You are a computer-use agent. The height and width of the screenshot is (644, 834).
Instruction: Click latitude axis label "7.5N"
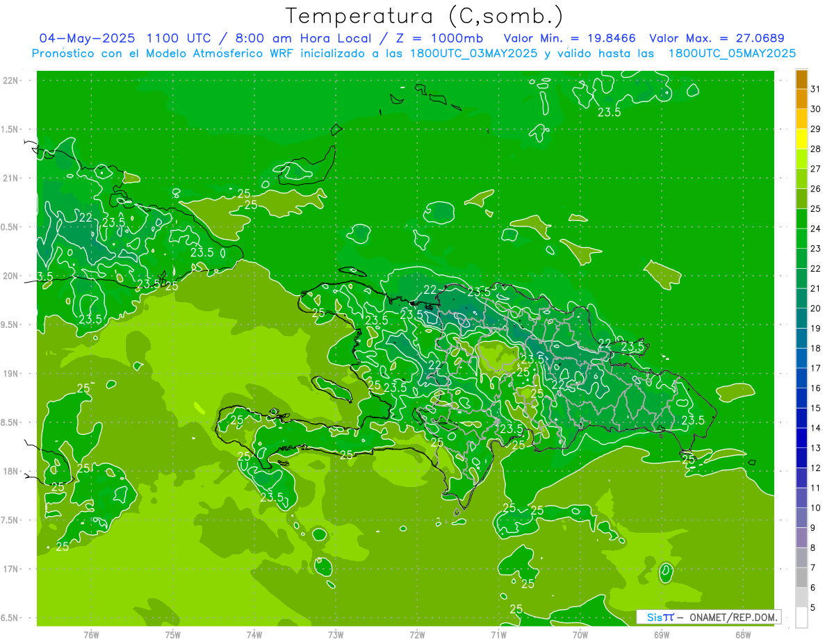[x=11, y=520]
